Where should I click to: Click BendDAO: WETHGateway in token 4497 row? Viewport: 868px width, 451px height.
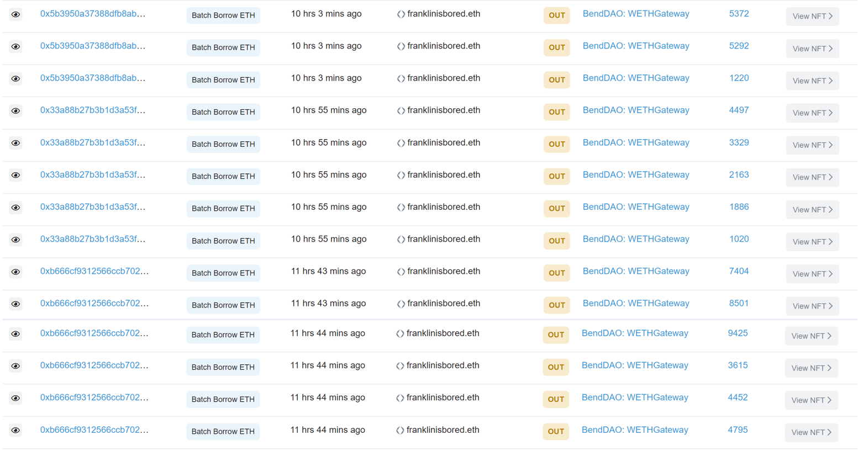point(636,110)
